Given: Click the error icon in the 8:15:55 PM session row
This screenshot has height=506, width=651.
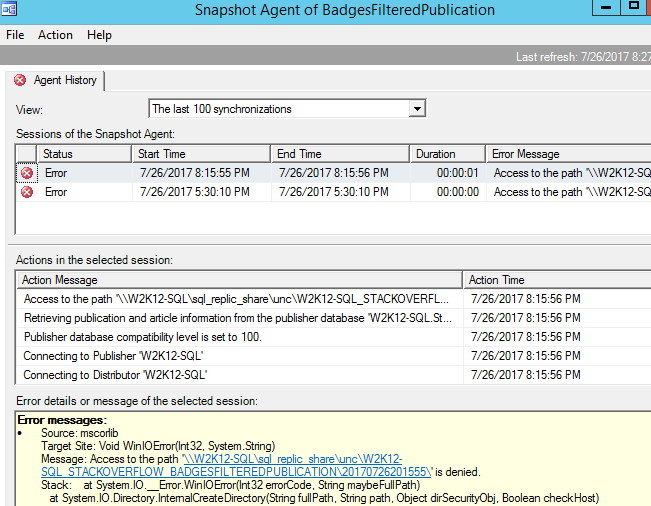Looking at the screenshot, I should 27,173.
